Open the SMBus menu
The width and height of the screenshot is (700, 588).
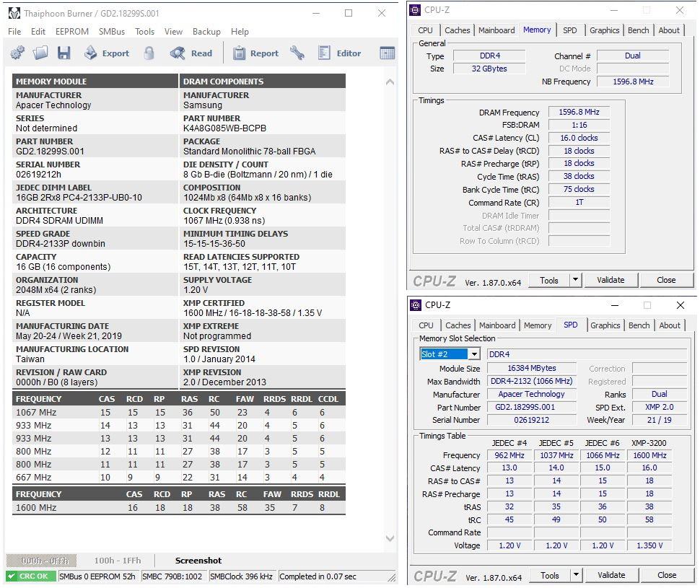[x=112, y=32]
